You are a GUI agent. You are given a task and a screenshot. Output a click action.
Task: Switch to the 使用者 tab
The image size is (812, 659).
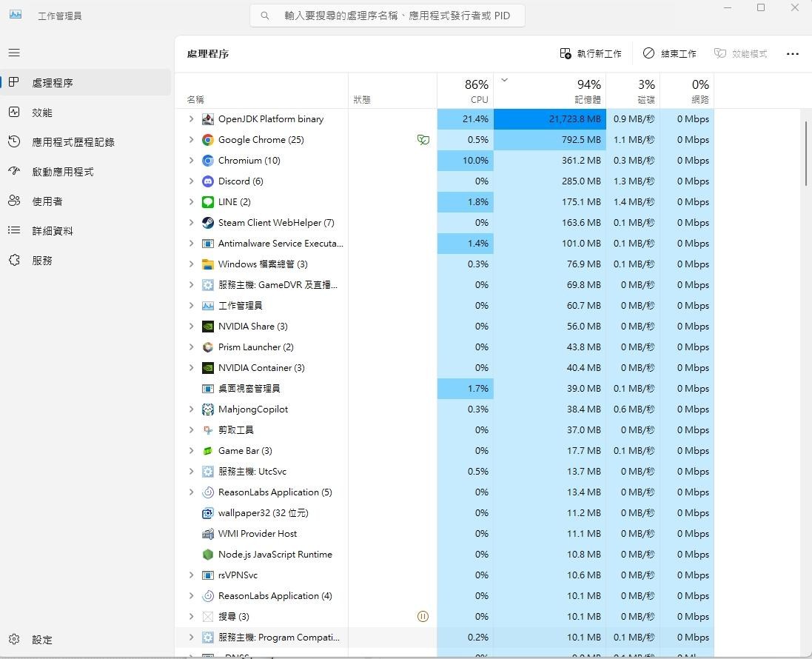tap(85, 201)
